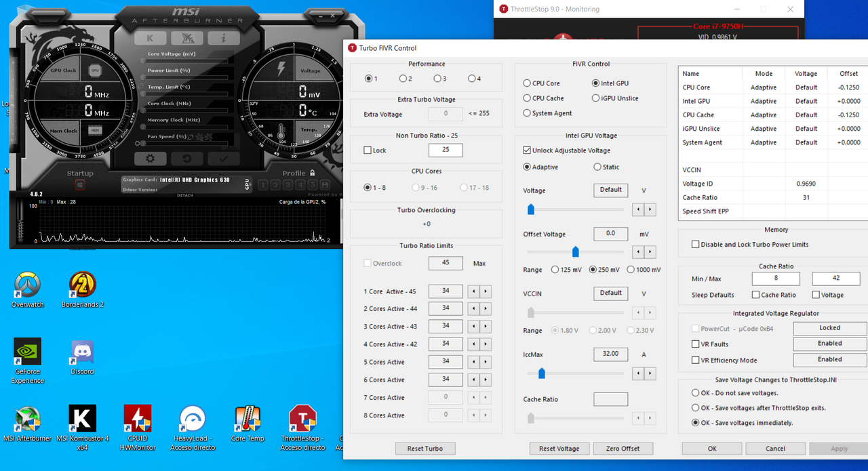The height and width of the screenshot is (471, 868).
Task: Launch the OC Scanner icon in Afterburner
Action: point(186,38)
